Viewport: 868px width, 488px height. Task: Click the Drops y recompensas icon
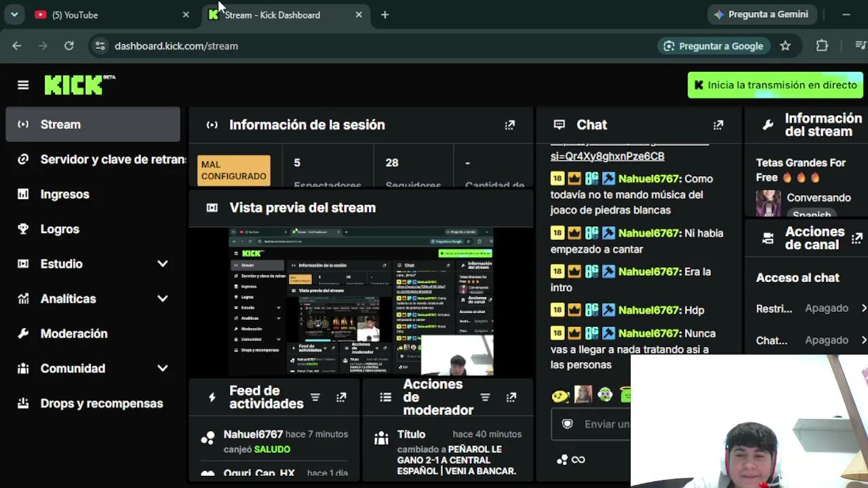tap(23, 403)
